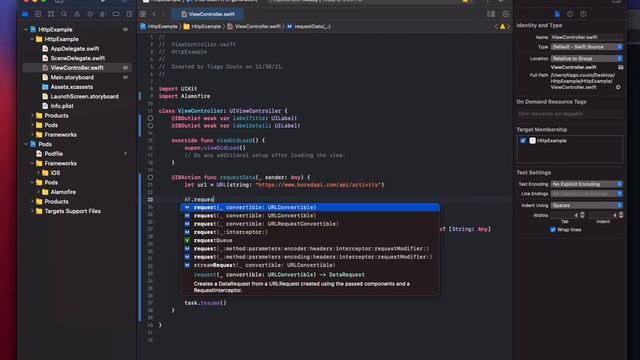Open Info.plist in navigator
This screenshot has height=360, width=640.
click(62, 106)
